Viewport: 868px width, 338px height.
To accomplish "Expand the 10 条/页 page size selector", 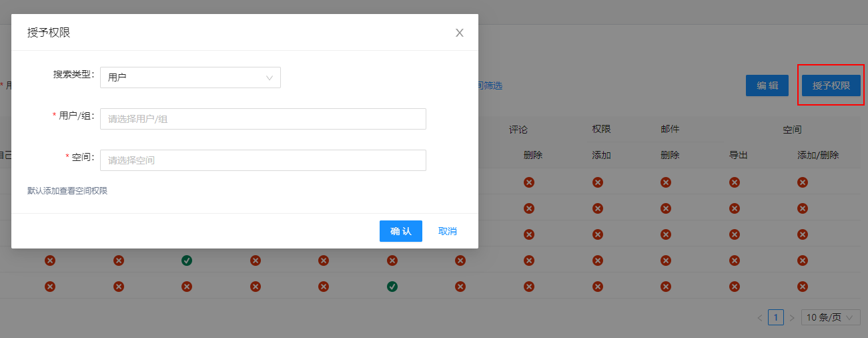I will coord(830,317).
